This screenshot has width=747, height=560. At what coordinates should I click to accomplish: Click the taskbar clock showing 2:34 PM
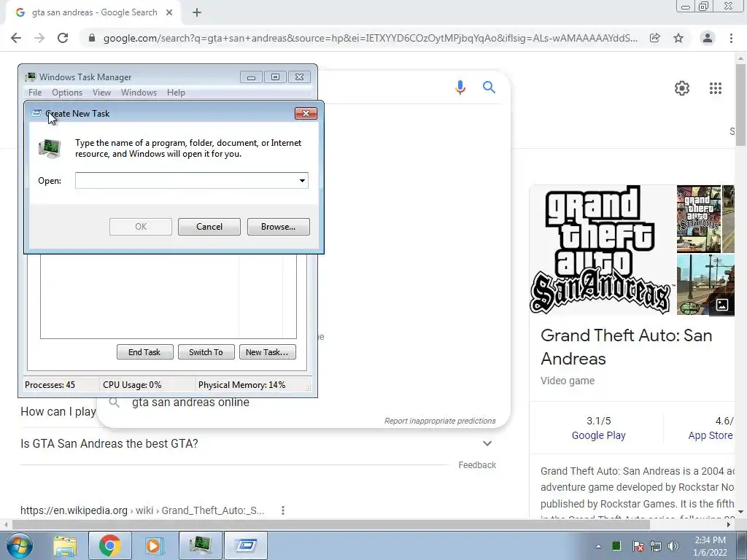tap(710, 545)
